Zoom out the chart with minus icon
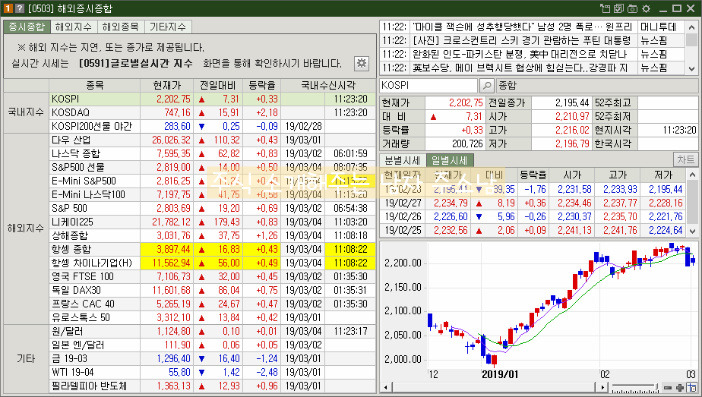This screenshot has height=397, width=702. (668, 388)
